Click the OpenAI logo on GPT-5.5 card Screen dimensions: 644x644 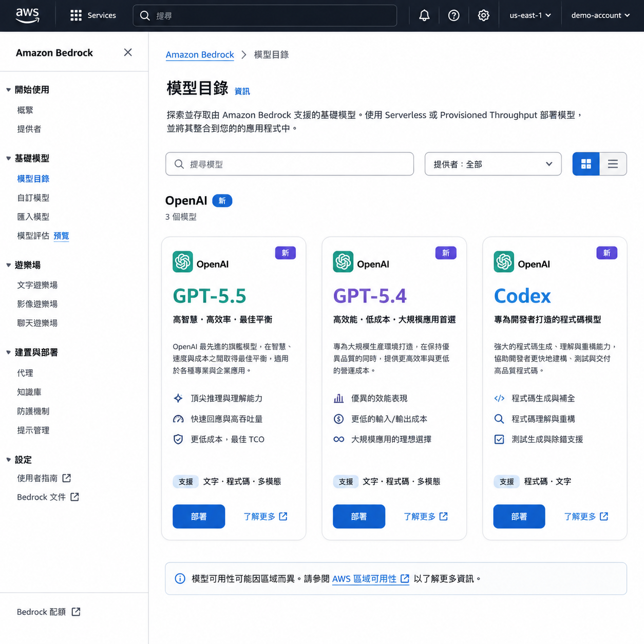pos(182,261)
